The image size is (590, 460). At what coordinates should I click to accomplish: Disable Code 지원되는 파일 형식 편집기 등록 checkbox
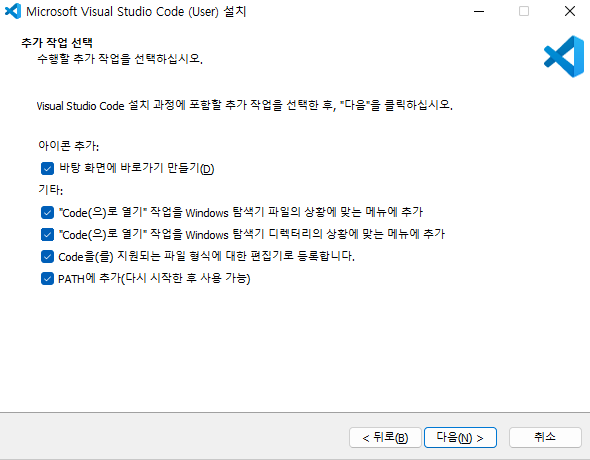[x=47, y=257]
